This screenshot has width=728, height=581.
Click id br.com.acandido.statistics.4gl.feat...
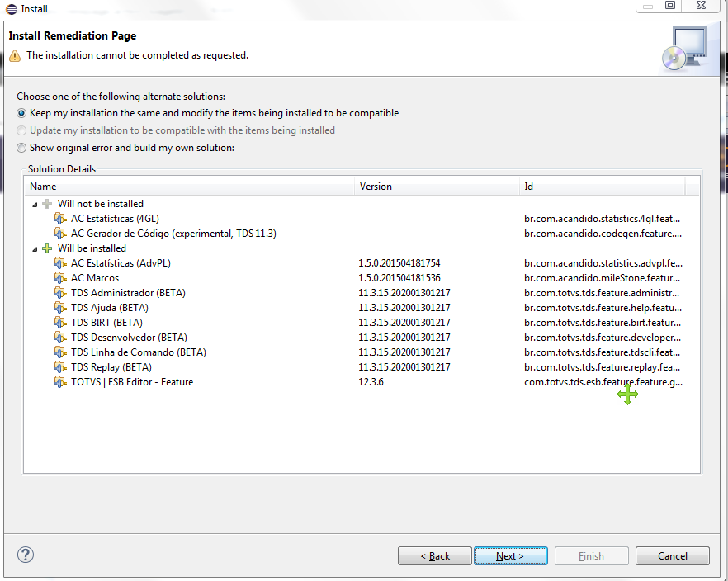click(x=603, y=219)
